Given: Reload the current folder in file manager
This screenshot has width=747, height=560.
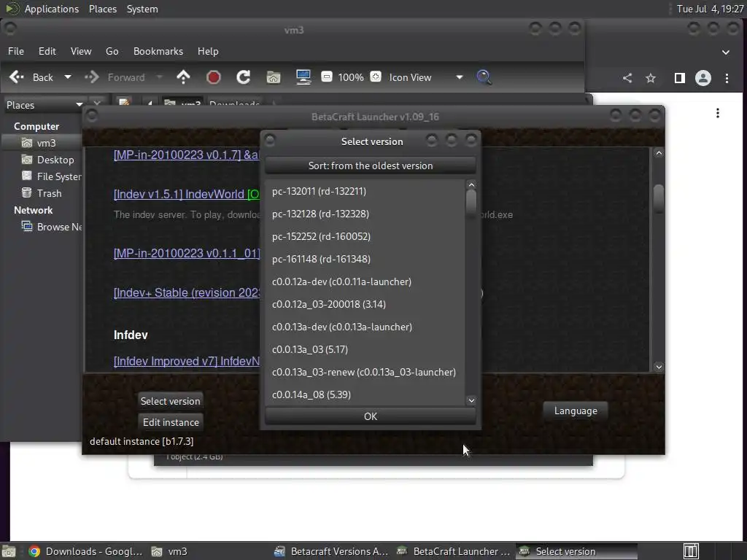Looking at the screenshot, I should (244, 77).
